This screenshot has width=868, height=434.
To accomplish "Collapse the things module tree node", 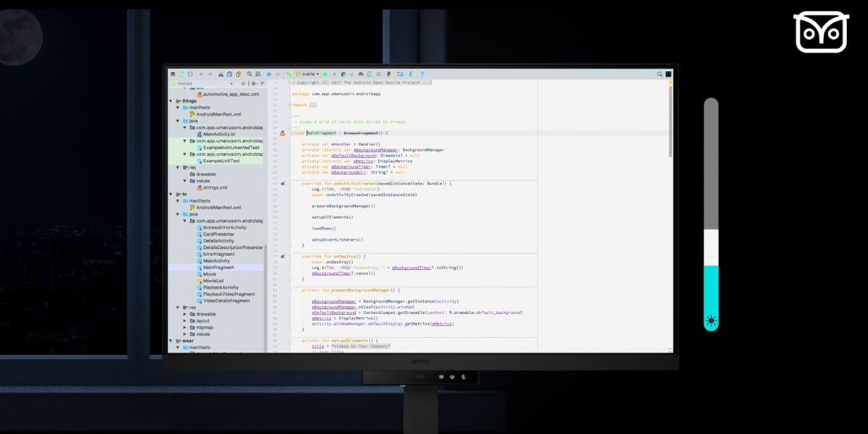I will [x=171, y=101].
